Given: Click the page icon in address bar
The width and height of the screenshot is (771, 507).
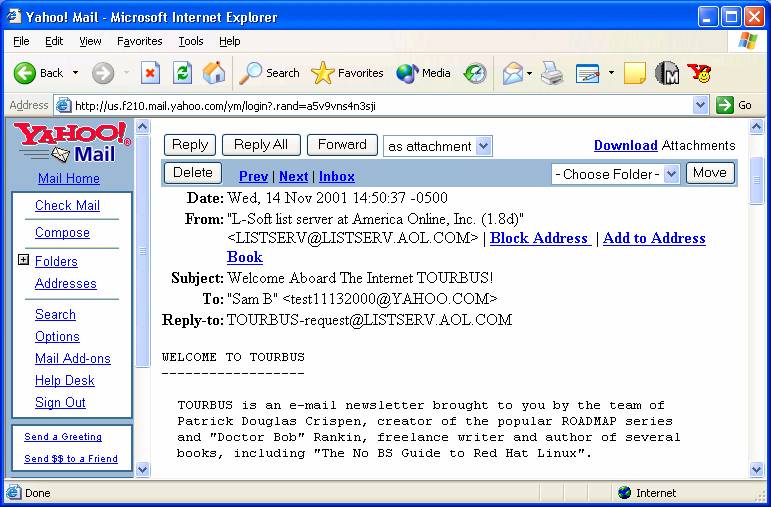Looking at the screenshot, I should (63, 105).
